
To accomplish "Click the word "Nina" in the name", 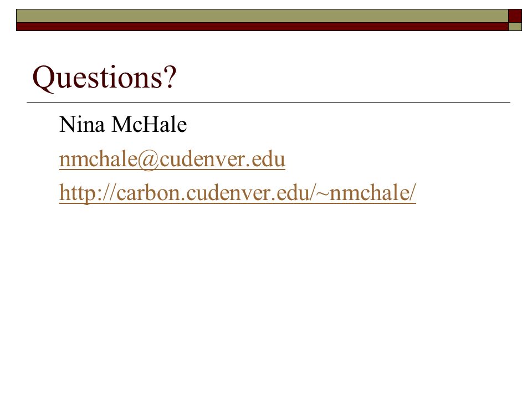I will [x=82, y=124].
